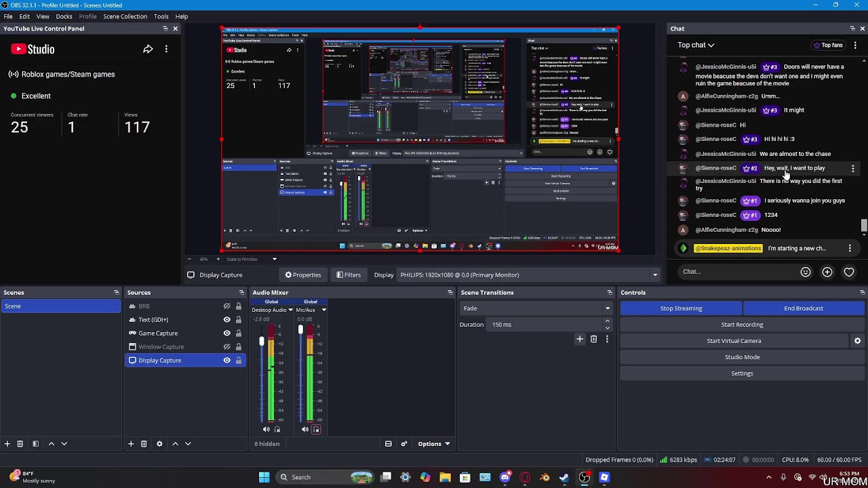Toggle lock on Game Capture source
Image resolution: width=868 pixels, height=488 pixels.
[239, 333]
